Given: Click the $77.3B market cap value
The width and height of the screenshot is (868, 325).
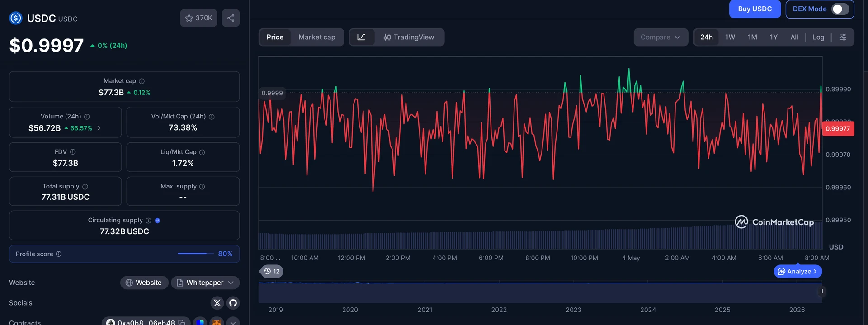Looking at the screenshot, I should point(111,93).
